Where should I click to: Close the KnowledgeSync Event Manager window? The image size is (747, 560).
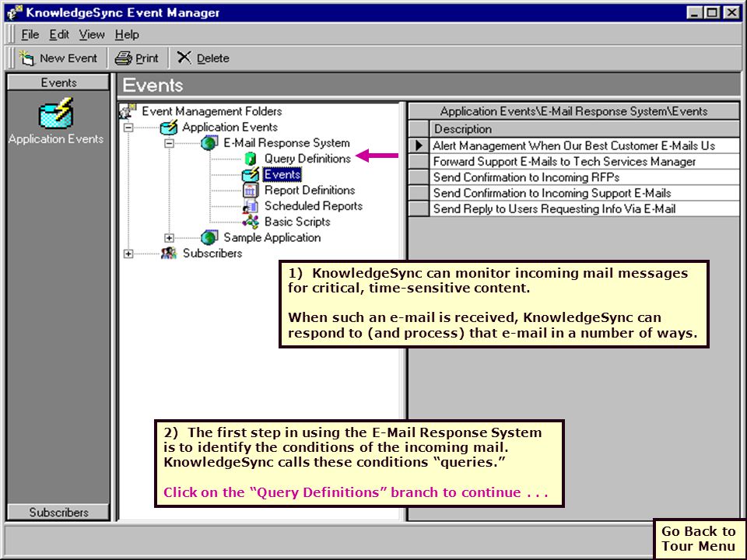[x=731, y=12]
